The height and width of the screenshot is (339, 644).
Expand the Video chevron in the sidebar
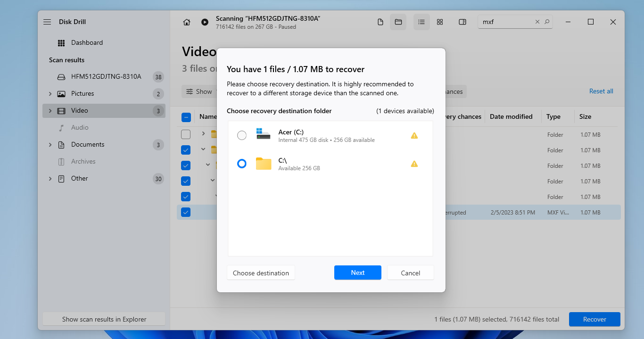click(x=50, y=111)
